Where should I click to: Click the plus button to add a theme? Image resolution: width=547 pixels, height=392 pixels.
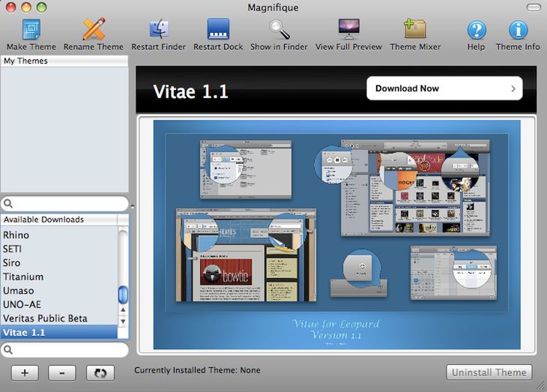click(25, 373)
